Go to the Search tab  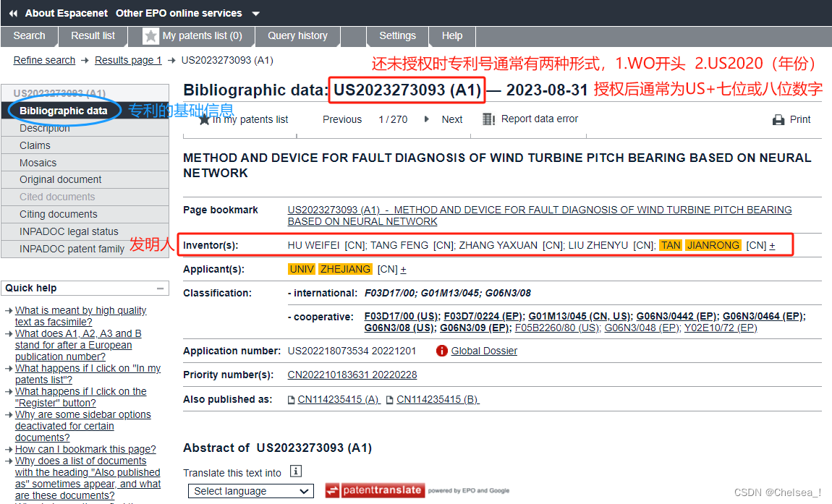click(29, 35)
